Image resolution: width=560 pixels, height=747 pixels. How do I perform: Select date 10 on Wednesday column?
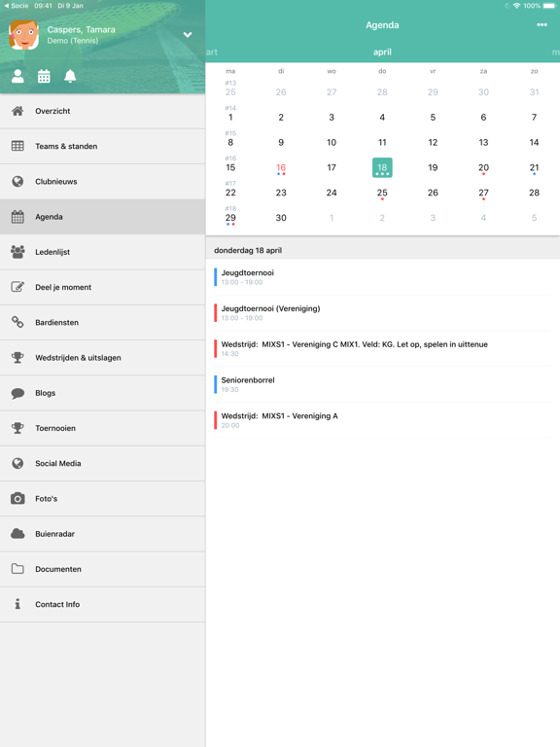[x=332, y=142]
